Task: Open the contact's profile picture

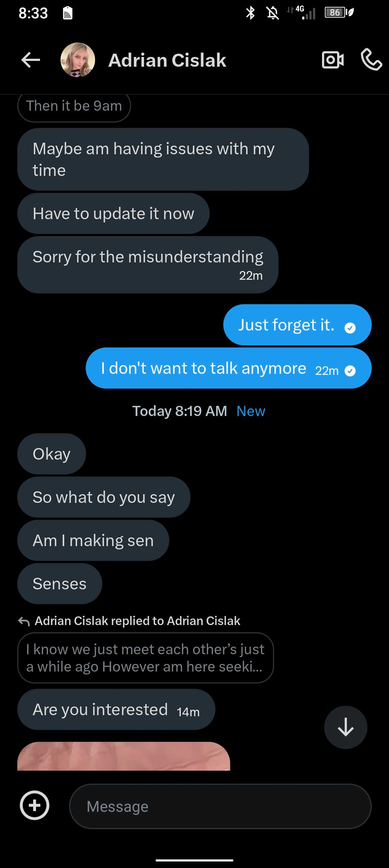Action: (78, 60)
